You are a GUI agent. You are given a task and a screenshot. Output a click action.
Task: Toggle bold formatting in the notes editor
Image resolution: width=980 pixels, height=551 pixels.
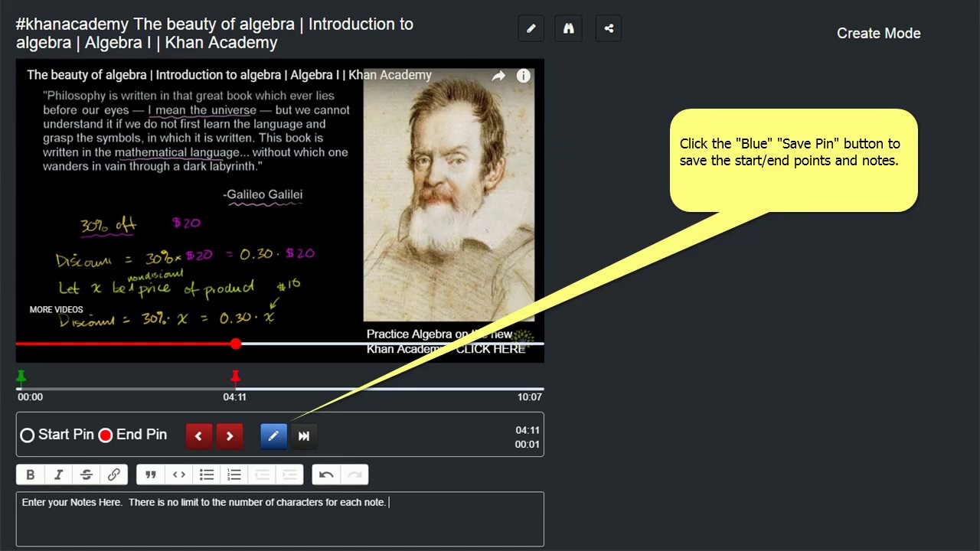(x=31, y=474)
